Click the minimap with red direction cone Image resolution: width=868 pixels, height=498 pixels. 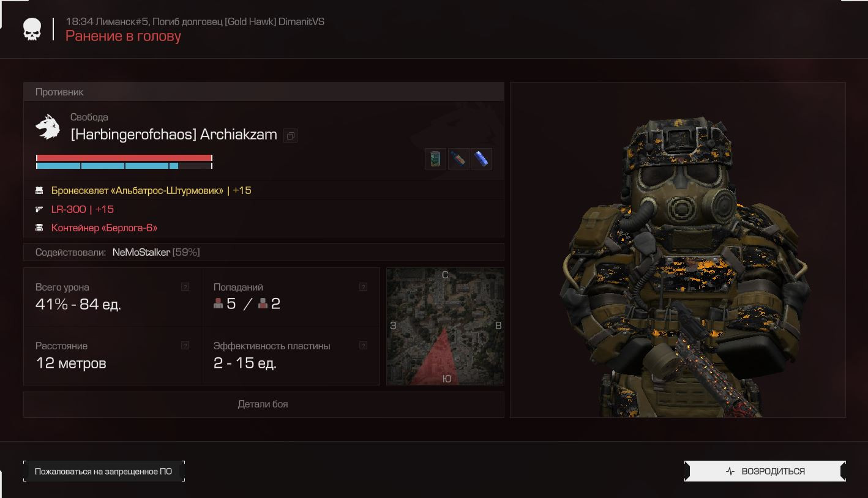click(x=445, y=326)
